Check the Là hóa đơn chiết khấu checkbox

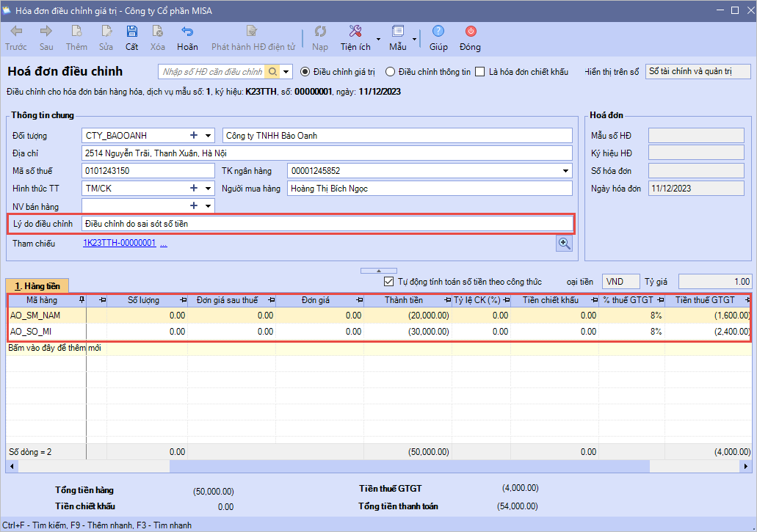click(480, 72)
